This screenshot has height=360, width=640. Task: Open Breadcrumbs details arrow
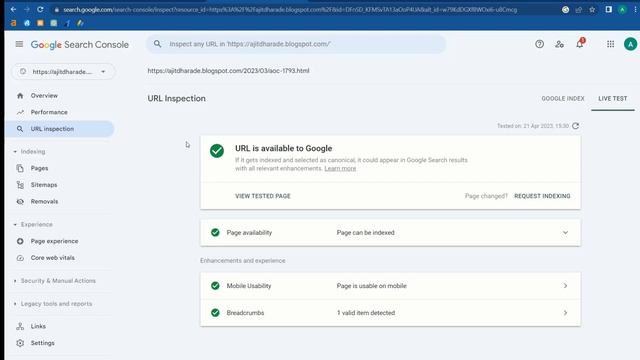point(565,313)
